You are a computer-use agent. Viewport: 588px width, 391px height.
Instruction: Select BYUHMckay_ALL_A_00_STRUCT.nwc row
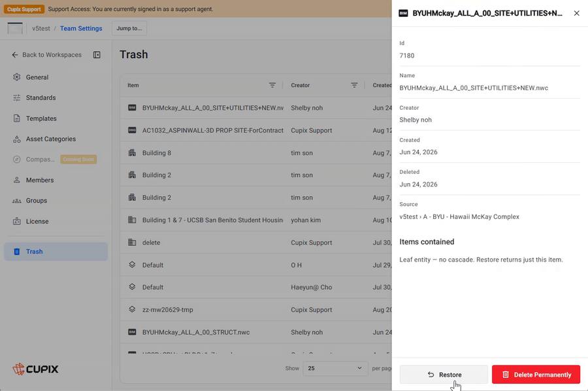[x=256, y=332]
